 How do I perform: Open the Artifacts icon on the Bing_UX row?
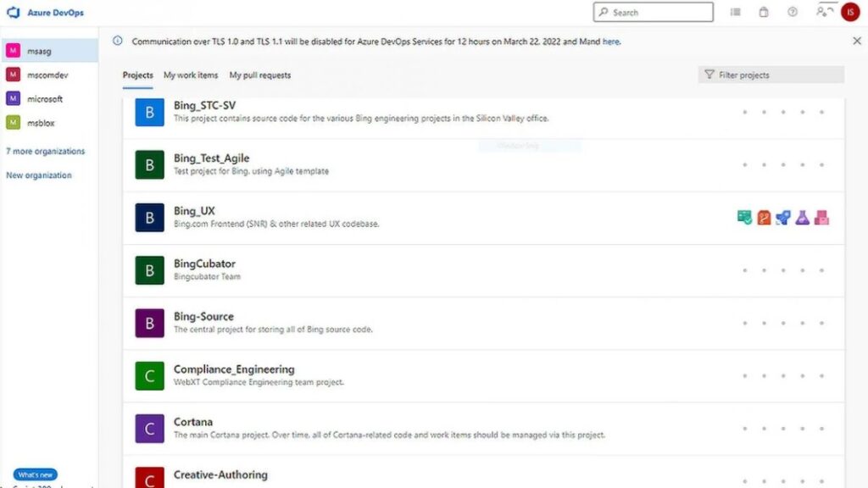(821, 217)
